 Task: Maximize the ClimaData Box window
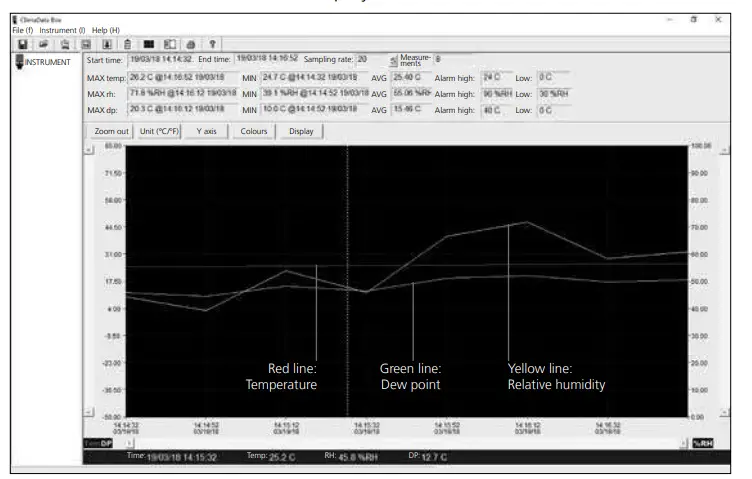coord(693,20)
